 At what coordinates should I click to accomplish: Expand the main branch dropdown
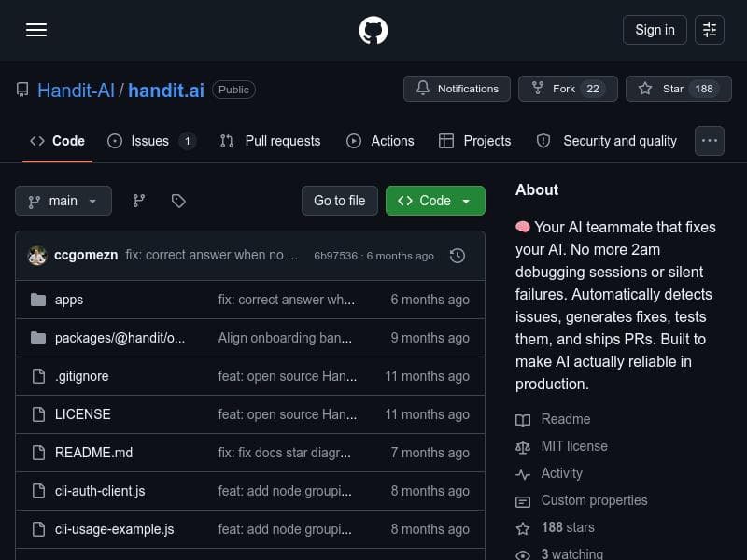click(63, 201)
